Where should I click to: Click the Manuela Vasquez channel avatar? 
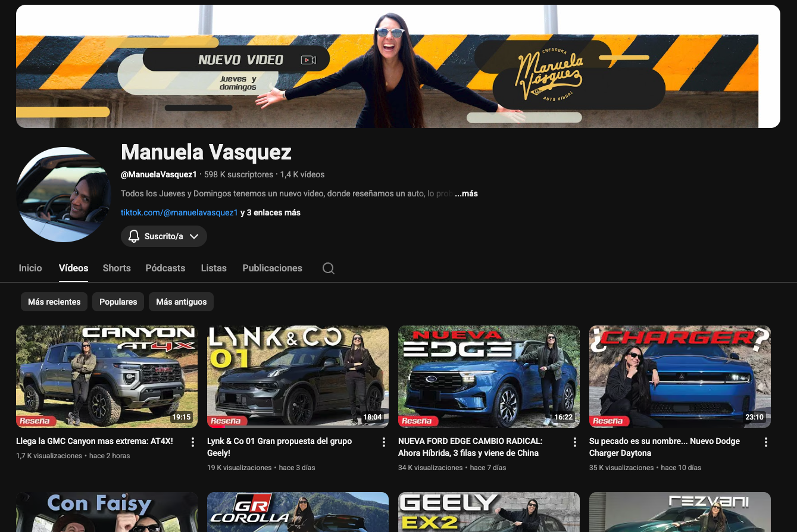click(64, 195)
